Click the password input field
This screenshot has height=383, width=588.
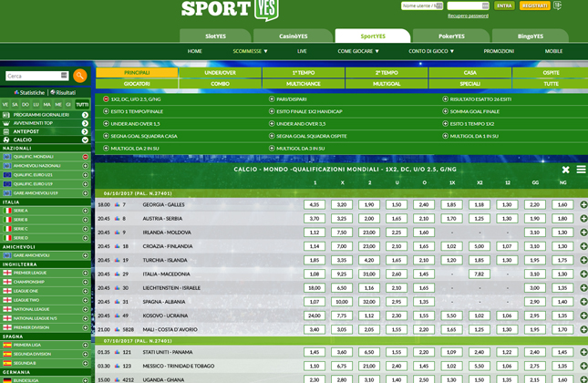click(468, 5)
